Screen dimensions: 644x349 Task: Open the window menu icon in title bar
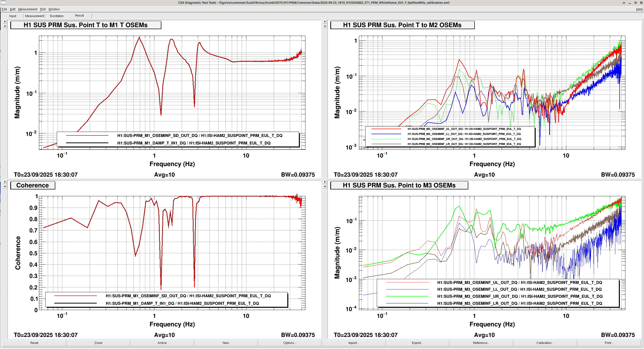click(x=3, y=3)
